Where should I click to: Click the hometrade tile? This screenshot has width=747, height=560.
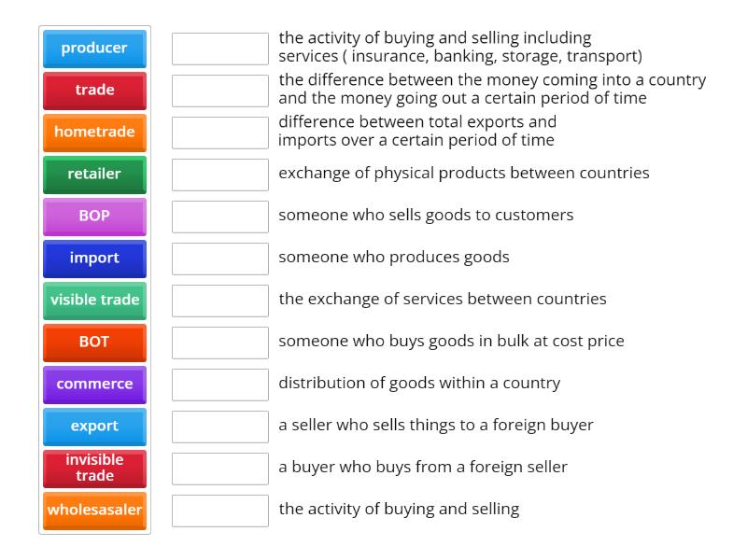point(94,133)
